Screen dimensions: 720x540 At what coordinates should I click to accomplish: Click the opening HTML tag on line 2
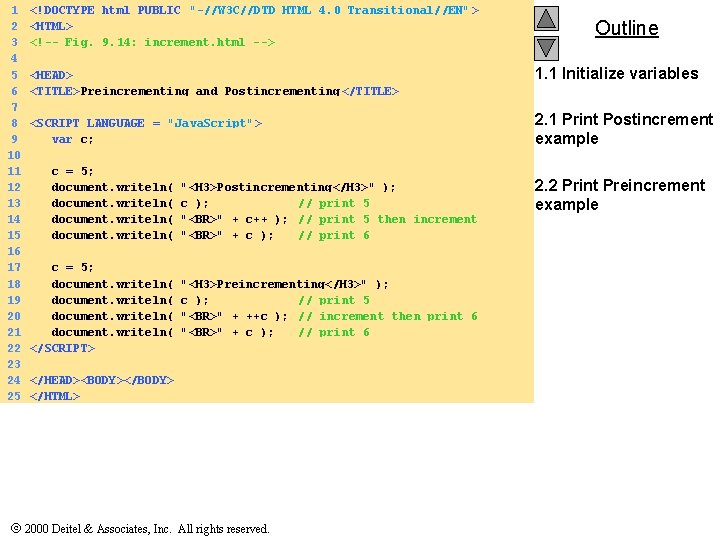(x=51, y=26)
